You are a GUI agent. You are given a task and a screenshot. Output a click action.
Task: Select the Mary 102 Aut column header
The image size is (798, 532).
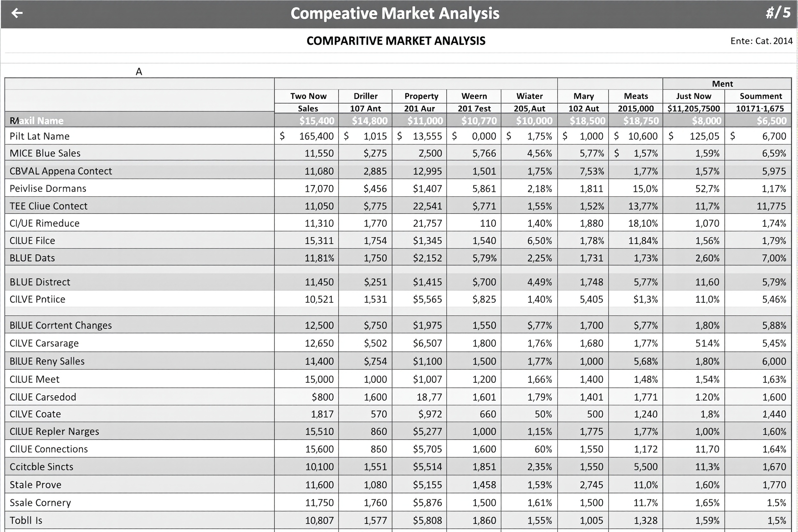pos(583,102)
